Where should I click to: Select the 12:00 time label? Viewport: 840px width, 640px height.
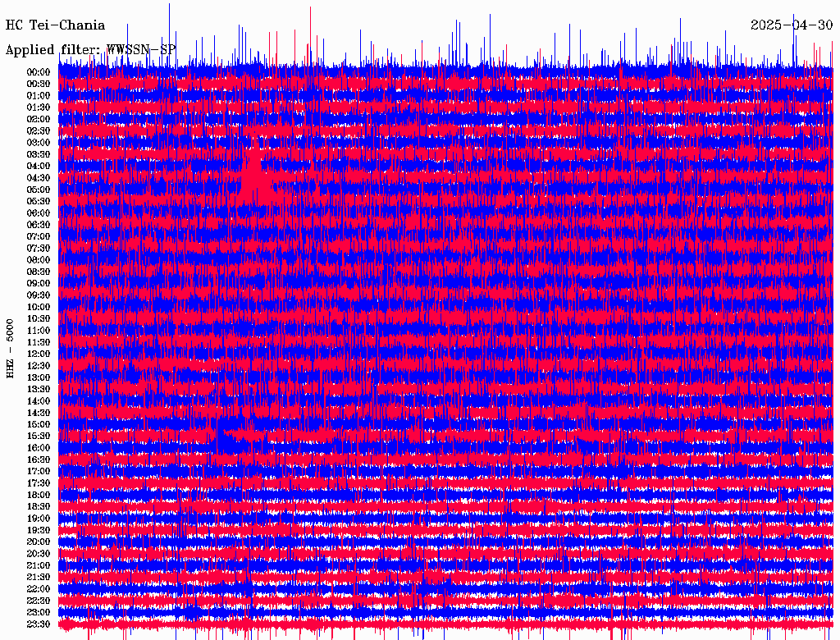(39, 354)
